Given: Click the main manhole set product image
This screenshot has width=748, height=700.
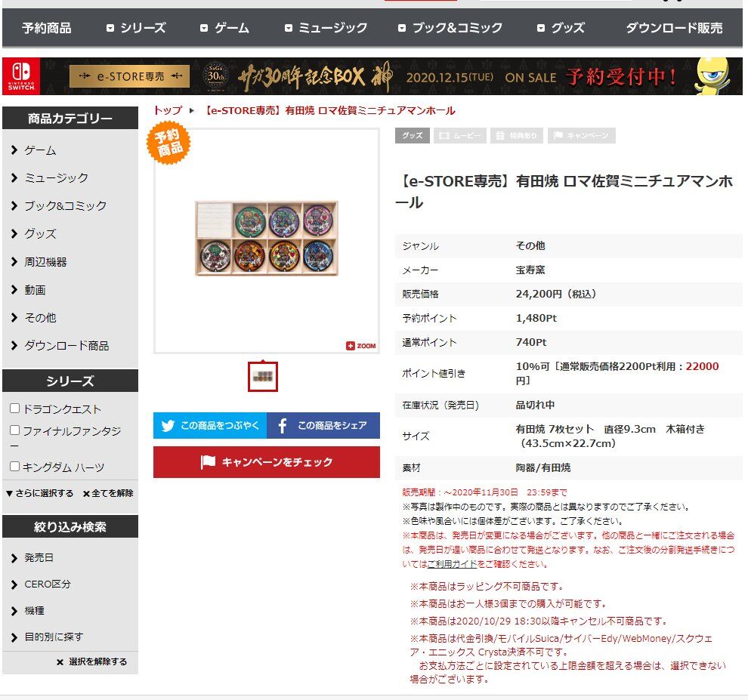Looking at the screenshot, I should (x=267, y=239).
